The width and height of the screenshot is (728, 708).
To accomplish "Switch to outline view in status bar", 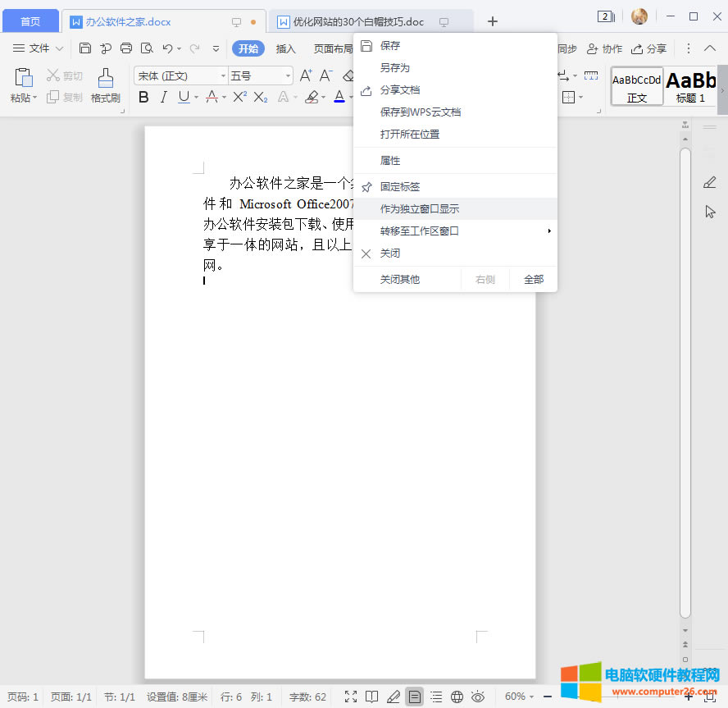I will (x=437, y=697).
